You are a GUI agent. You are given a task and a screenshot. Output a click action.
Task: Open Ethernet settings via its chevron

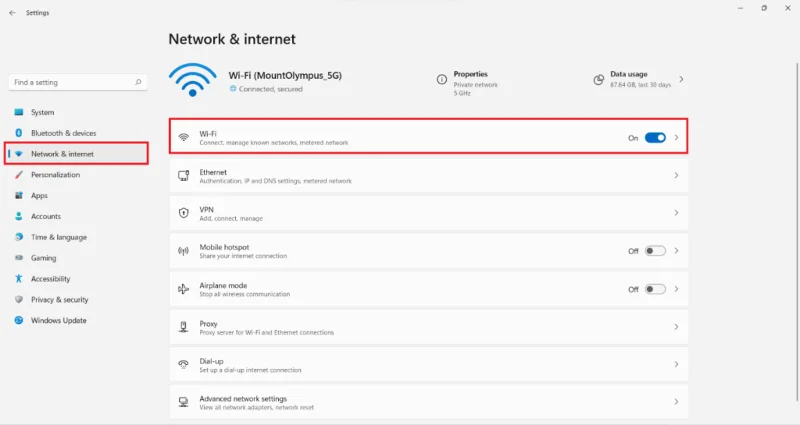coord(677,176)
